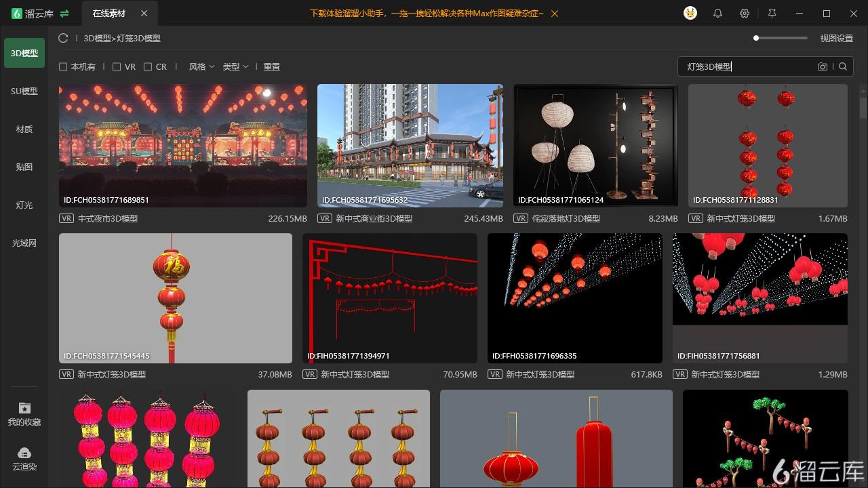Open 侘寂落地灯3D模型 thumbnail
Screen dimensions: 868x488
(595, 146)
